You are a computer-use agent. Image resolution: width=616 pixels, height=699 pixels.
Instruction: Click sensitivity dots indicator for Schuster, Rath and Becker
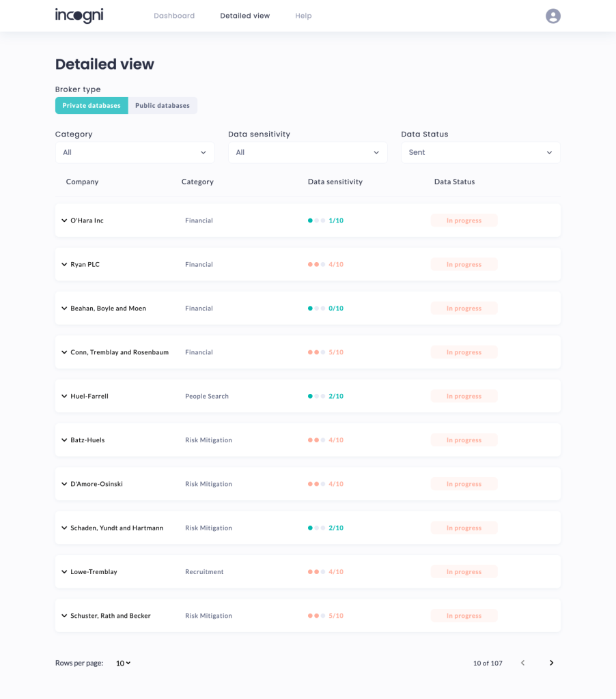[316, 616]
